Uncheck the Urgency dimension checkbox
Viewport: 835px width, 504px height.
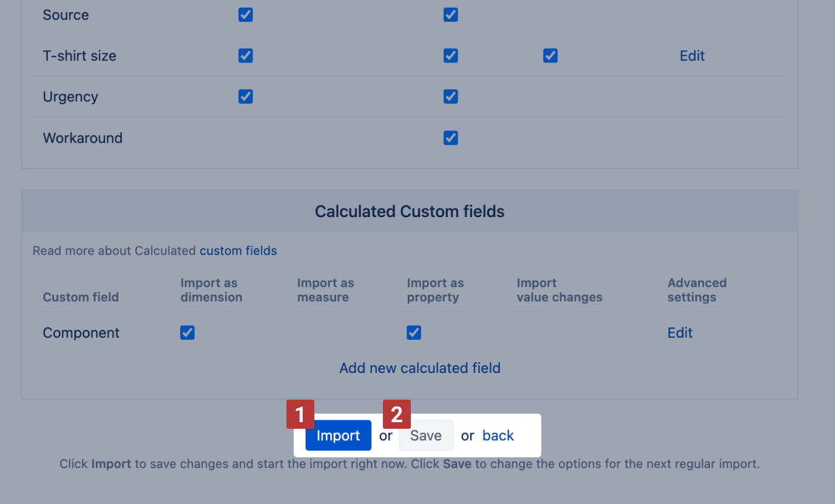tap(245, 96)
